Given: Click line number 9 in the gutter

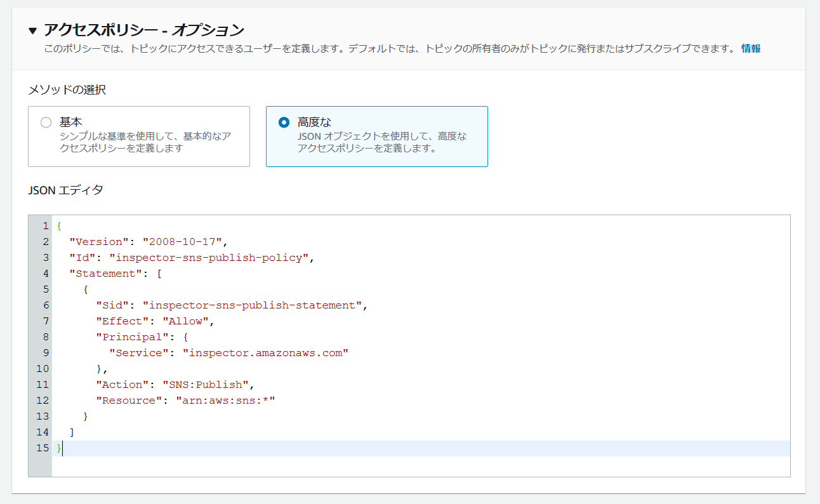Looking at the screenshot, I should click(x=46, y=353).
